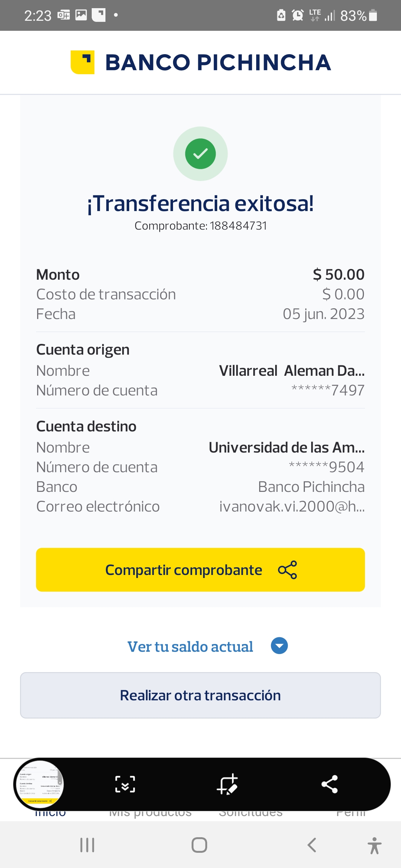Tap the scroll capture icon in screenshot toolbar

point(125,784)
